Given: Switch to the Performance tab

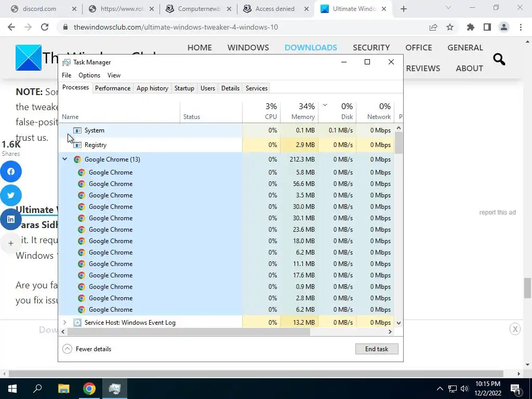Looking at the screenshot, I should (113, 88).
